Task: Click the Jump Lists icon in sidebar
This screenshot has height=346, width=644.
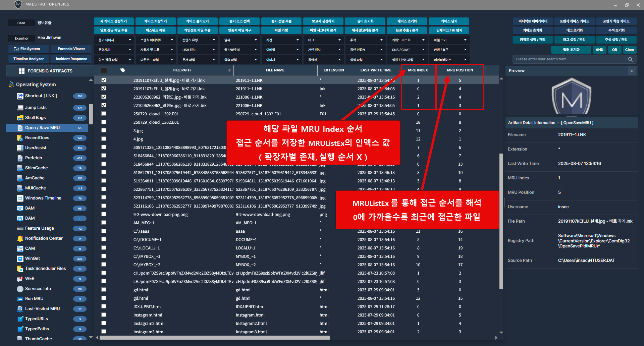Action: (x=20, y=108)
